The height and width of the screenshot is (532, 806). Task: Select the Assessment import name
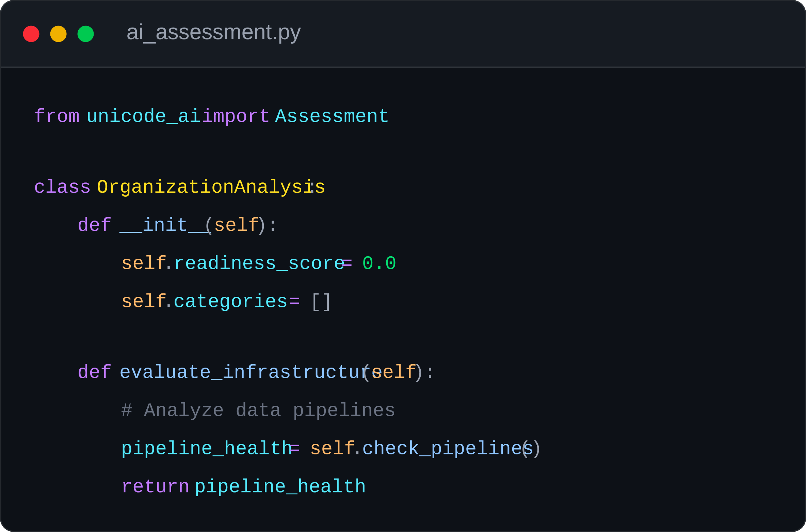pos(330,116)
